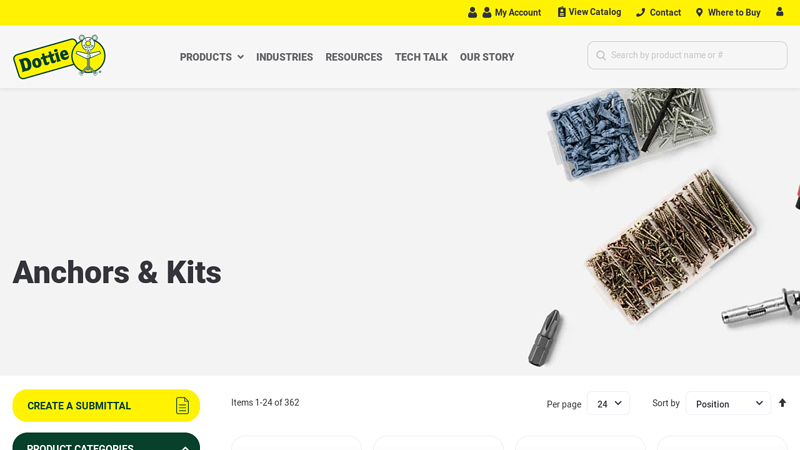Screen dimensions: 800x450
Task: Click the submittal document icon
Action: click(182, 406)
